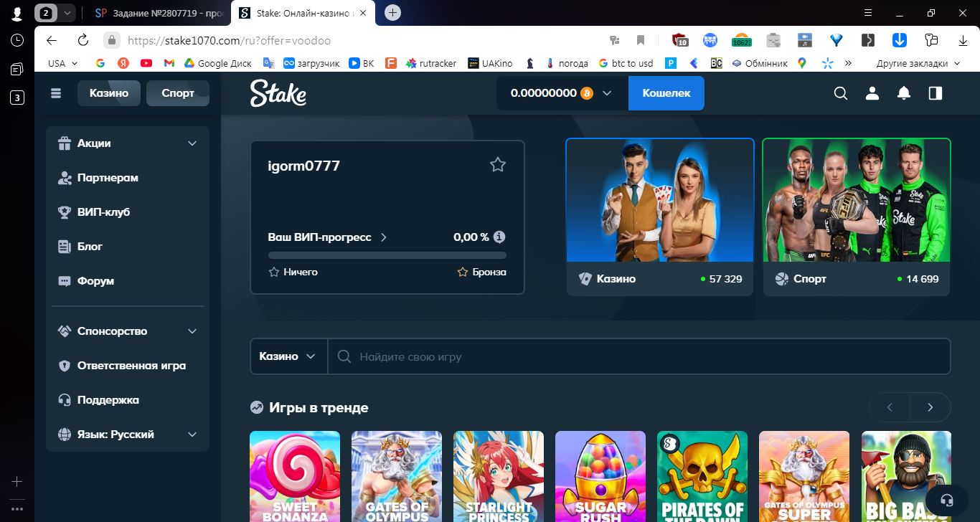Click the VIP progress bar
Image resolution: width=980 pixels, height=522 pixels.
tap(387, 255)
